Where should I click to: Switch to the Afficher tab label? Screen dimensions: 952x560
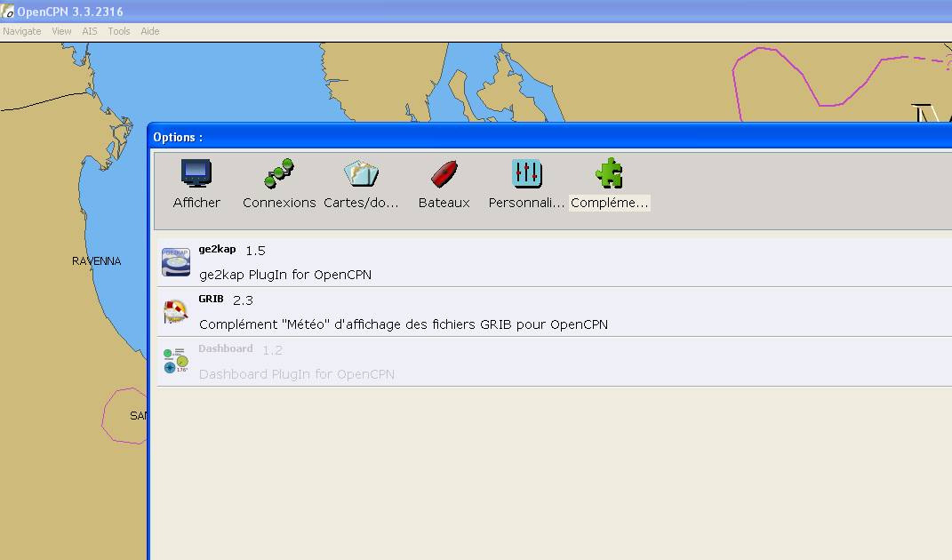pos(196,203)
